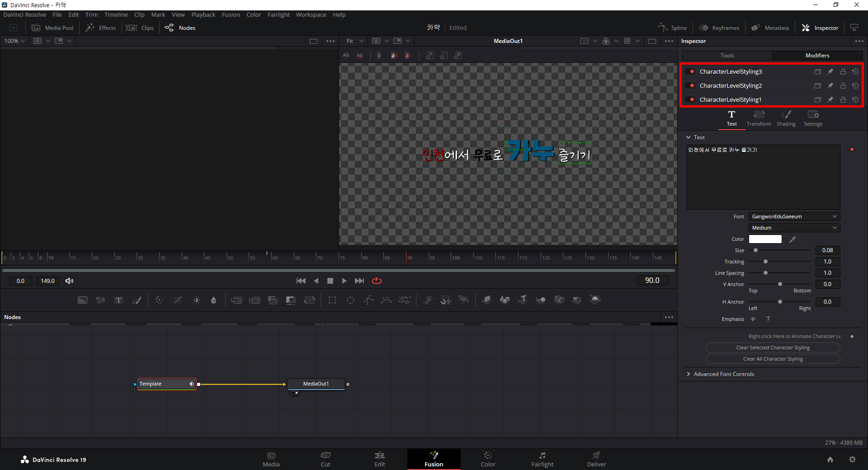Viewport: 868px width, 470px height.
Task: Select the text cursor tool in viewer toolbar
Action: pos(346,56)
